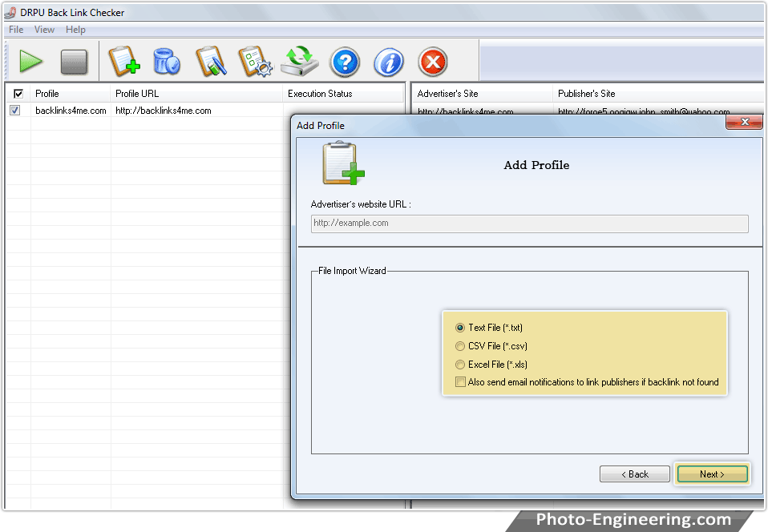Start execution with the green play icon
Screen dimensions: 768x532
30,62
